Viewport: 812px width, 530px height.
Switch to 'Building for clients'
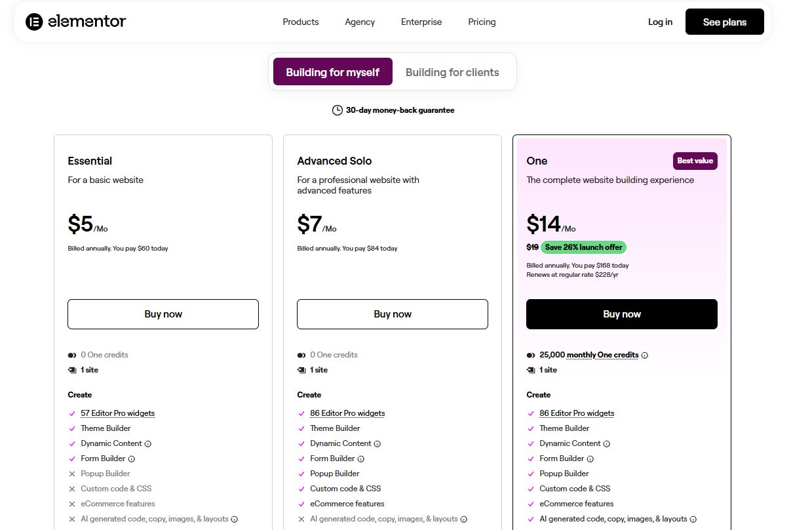[x=452, y=71]
